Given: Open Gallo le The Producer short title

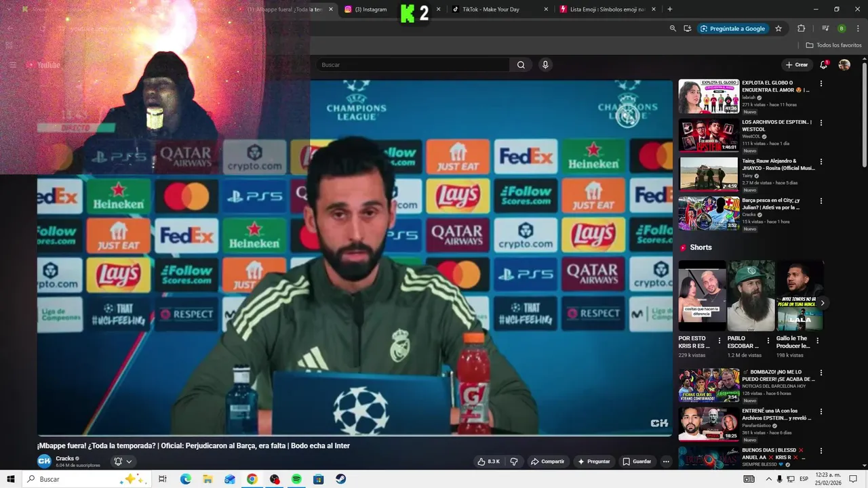Looking at the screenshot, I should pyautogui.click(x=792, y=342).
